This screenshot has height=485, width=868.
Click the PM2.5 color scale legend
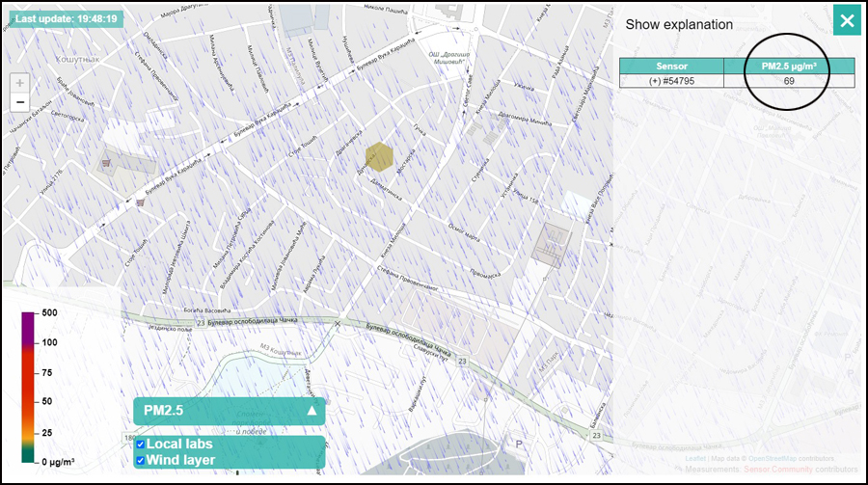coord(28,387)
